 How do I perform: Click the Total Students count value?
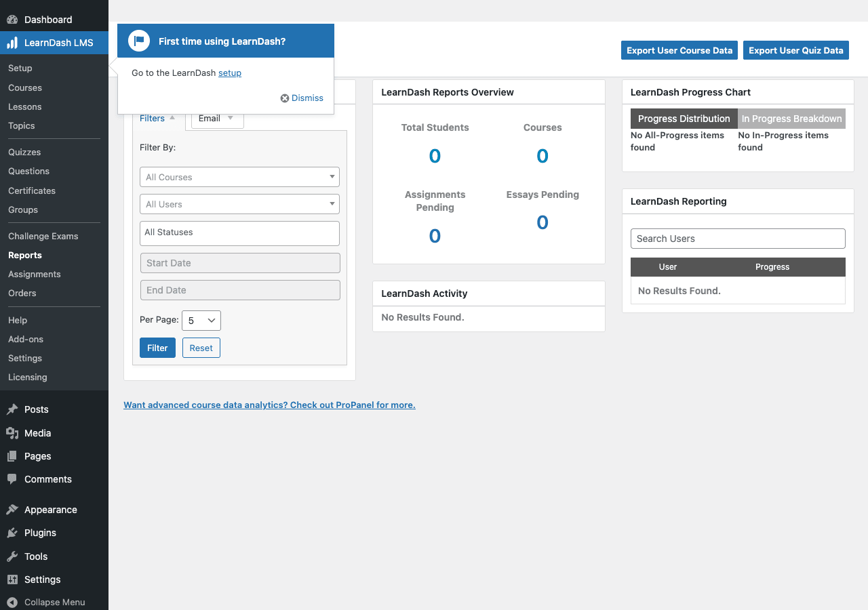pos(435,157)
